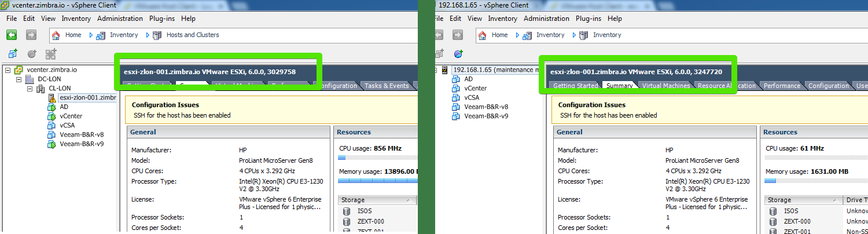868x234 pixels.
Task: Click ZEXT-000 datastore icon in vcenter window
Action: 347,221
